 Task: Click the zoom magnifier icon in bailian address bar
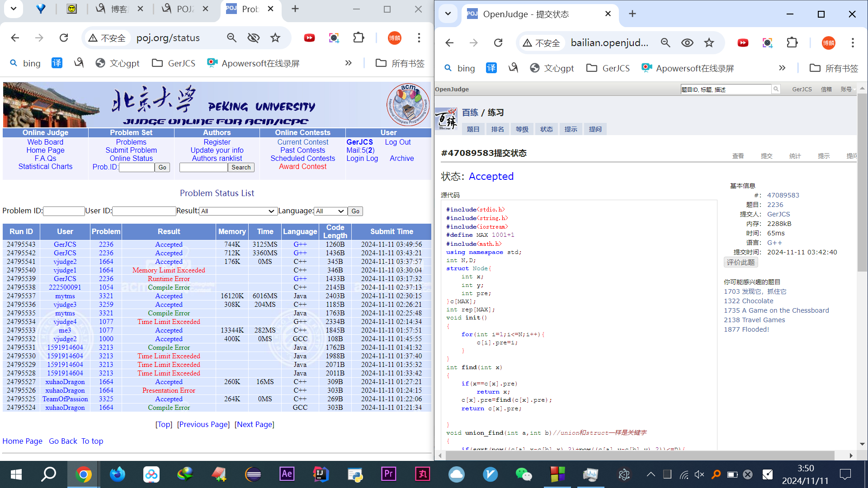pyautogui.click(x=665, y=43)
